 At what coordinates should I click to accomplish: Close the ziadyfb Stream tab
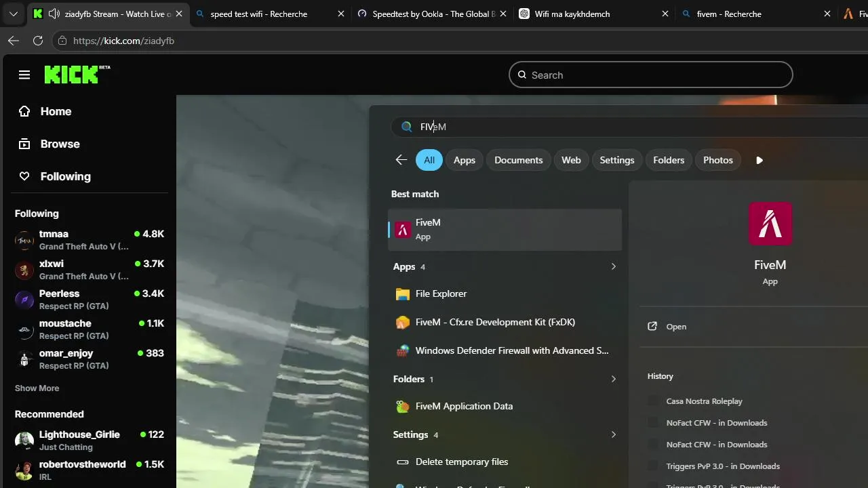179,14
